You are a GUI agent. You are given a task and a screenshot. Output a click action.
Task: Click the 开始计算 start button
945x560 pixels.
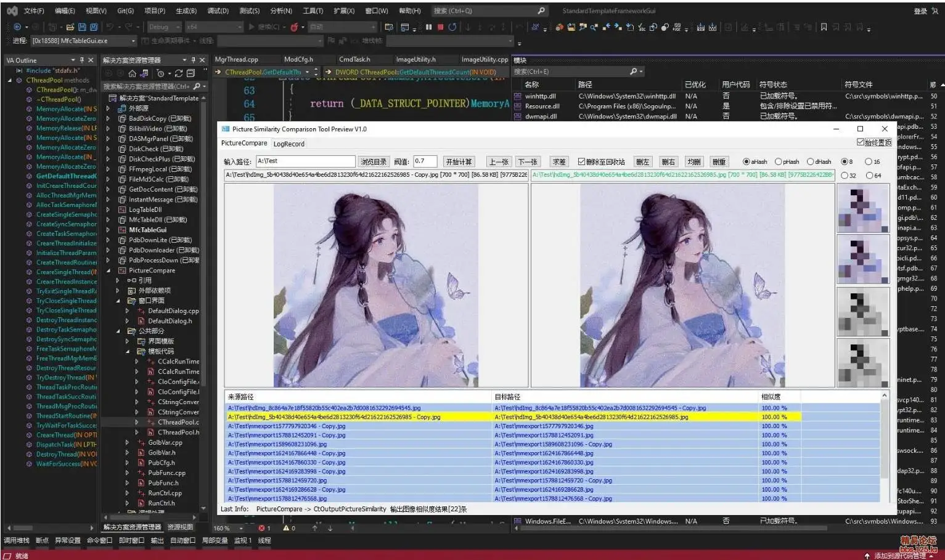[459, 161]
